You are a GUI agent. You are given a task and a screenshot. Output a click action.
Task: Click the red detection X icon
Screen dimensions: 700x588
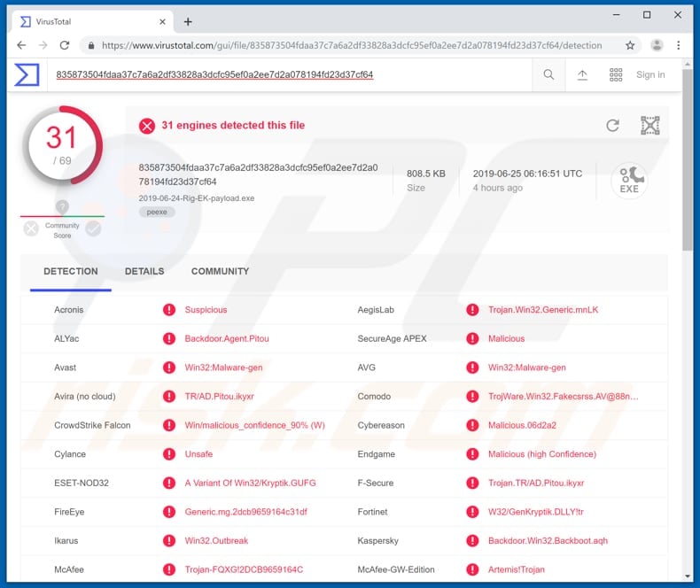(147, 127)
